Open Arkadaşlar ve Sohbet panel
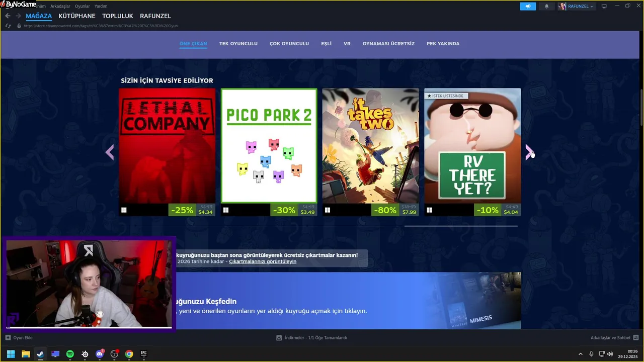This screenshot has height=362, width=644. tap(614, 338)
